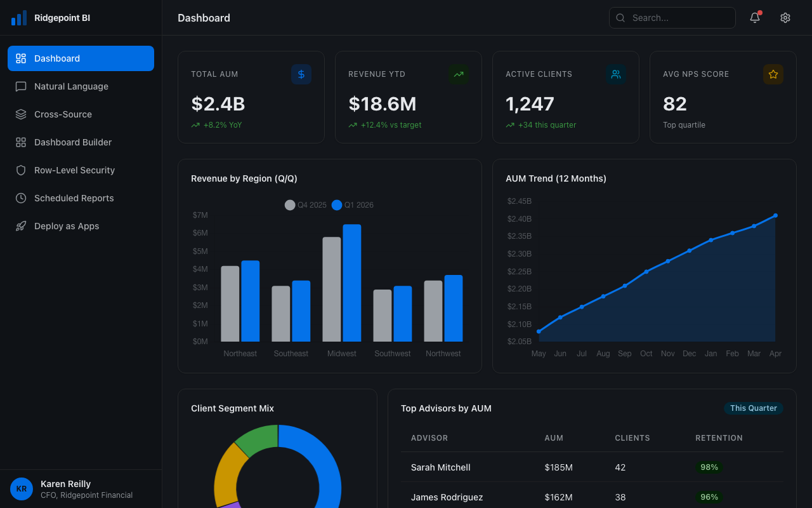812x508 pixels.
Task: Click the Cross-Source layers icon
Action: [x=20, y=114]
